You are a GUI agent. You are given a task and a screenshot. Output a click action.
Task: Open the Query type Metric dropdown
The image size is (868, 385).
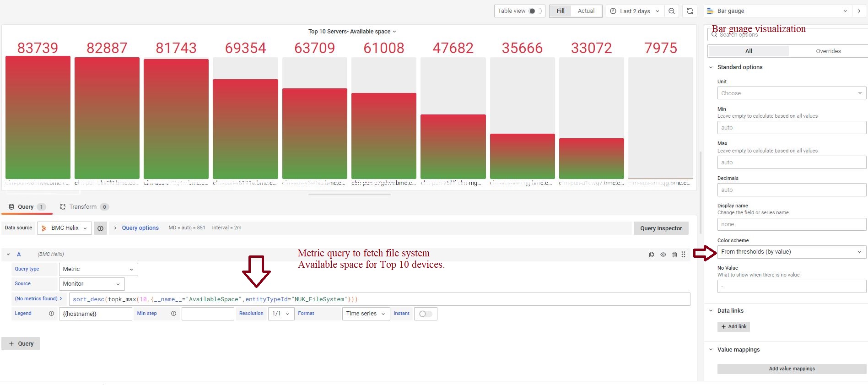[98, 269]
